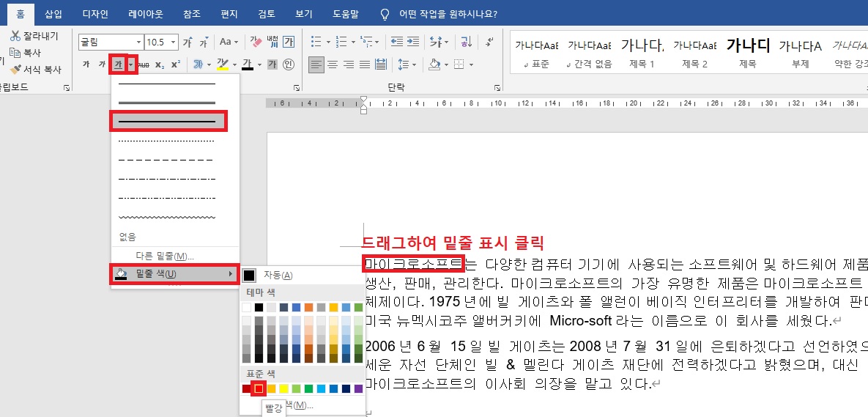This screenshot has height=417, width=868.
Task: Open Paragraph (단락) dialog launcher
Action: [497, 87]
